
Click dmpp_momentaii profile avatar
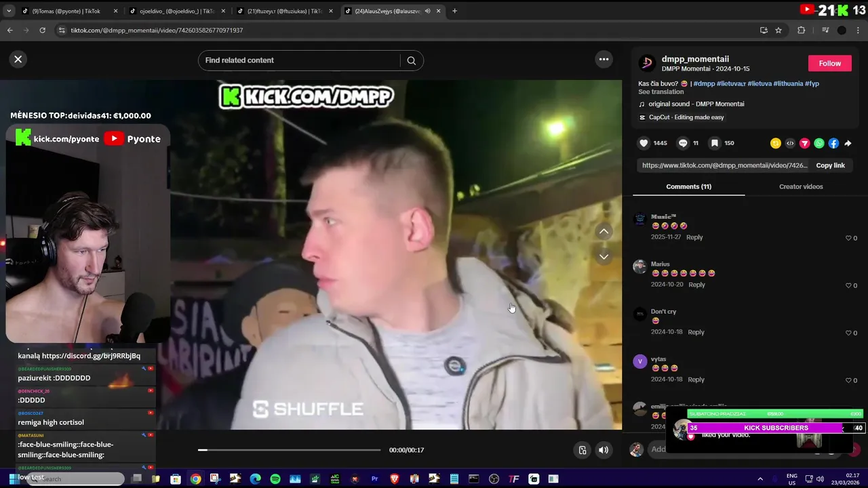tap(647, 63)
